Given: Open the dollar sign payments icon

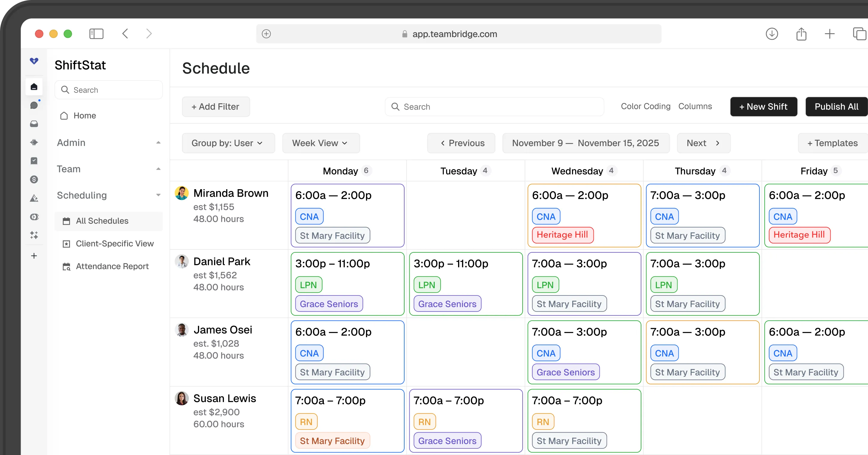Looking at the screenshot, I should 34,179.
